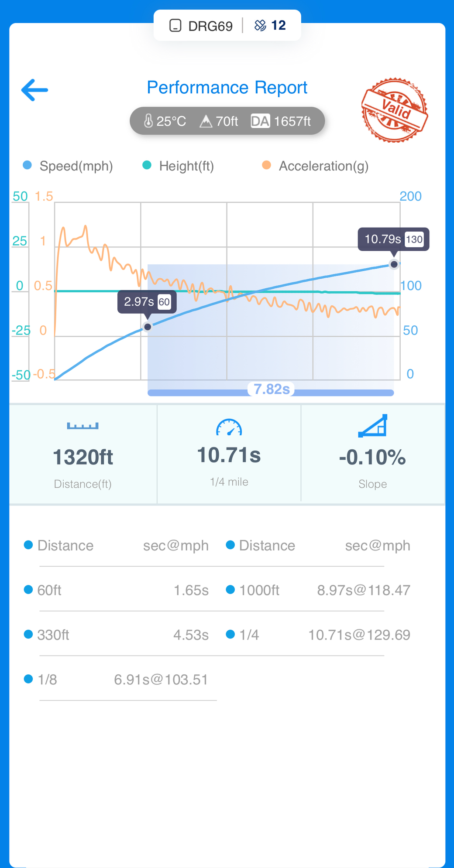Tap the back arrow icon
Screen dimensions: 454x868
pyautogui.click(x=35, y=90)
